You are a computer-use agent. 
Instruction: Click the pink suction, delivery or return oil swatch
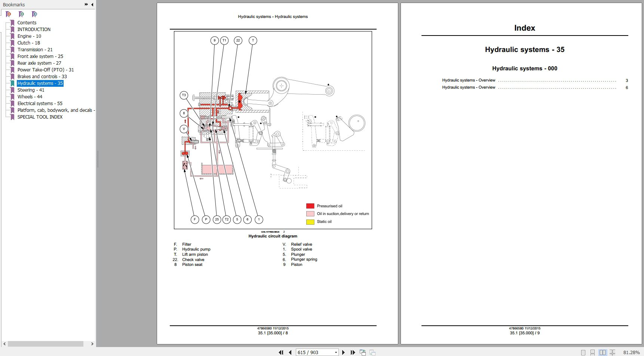(x=310, y=214)
